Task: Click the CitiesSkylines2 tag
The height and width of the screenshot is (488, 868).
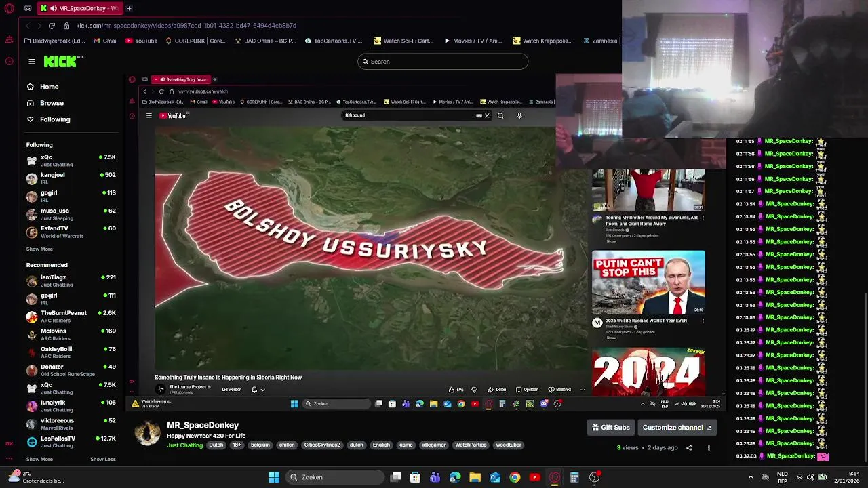Action: (x=322, y=445)
